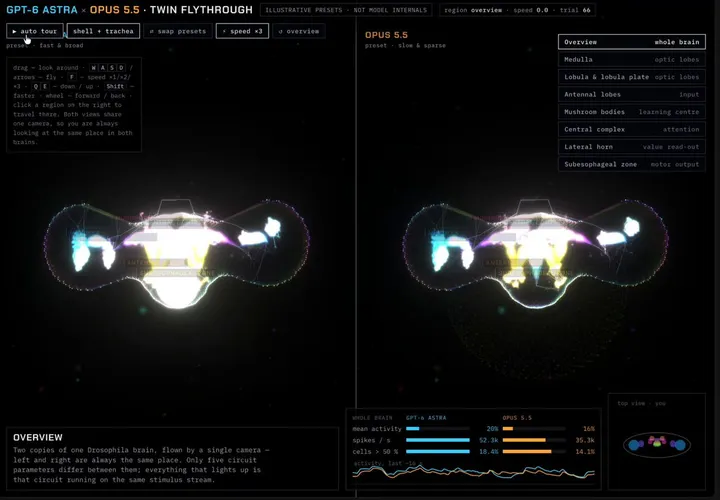Click the 'region overview' status readout

pos(473,10)
